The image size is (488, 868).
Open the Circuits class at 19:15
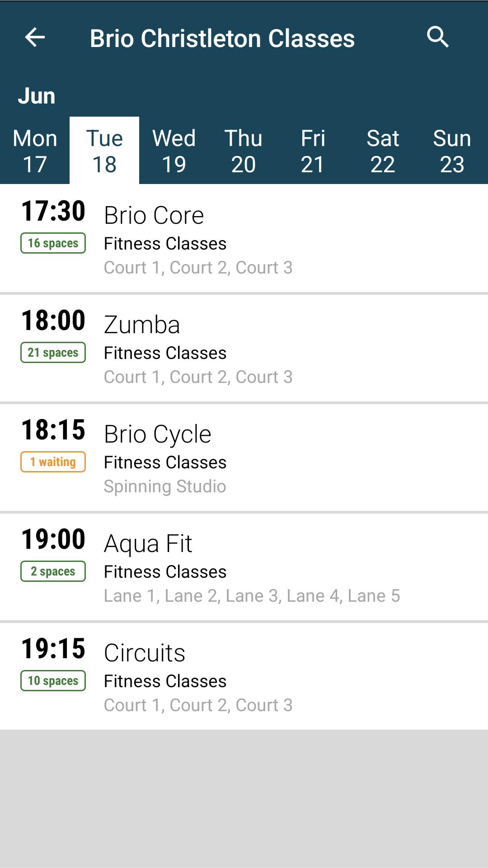pyautogui.click(x=244, y=676)
